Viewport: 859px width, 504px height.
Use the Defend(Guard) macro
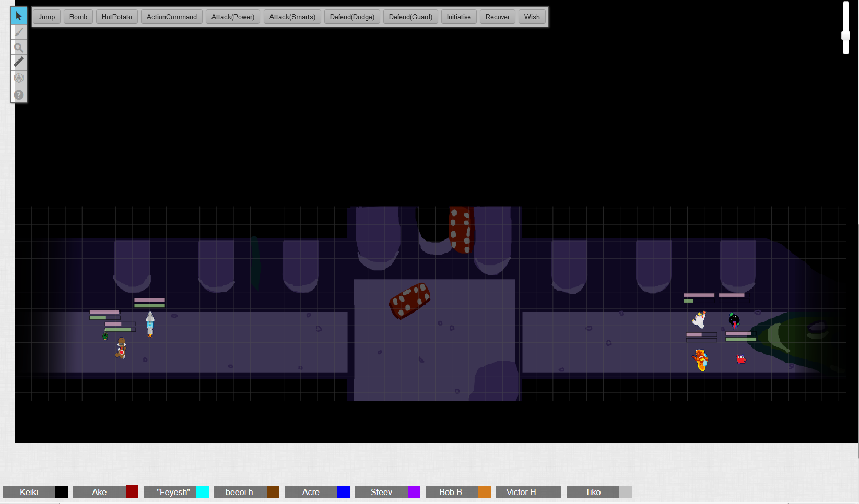410,17
